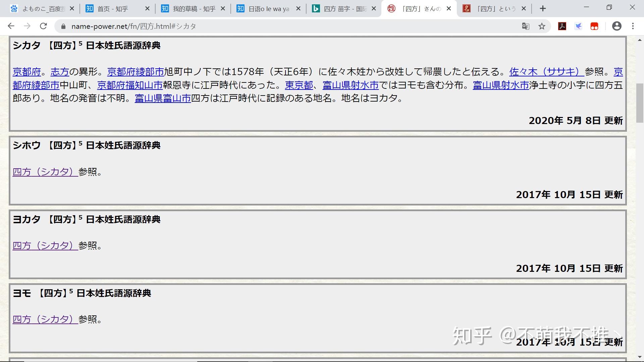Close the 四方 苗字 Bing tab
The width and height of the screenshot is (644, 362).
[x=374, y=9]
